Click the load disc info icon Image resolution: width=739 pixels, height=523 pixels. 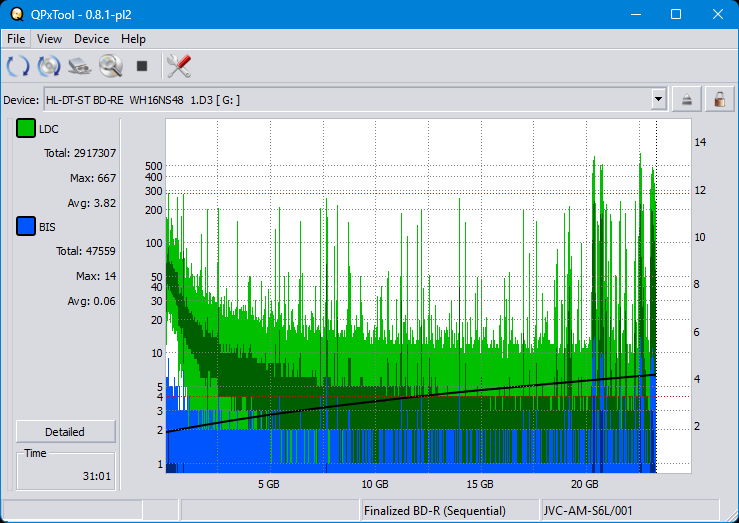tap(49, 67)
